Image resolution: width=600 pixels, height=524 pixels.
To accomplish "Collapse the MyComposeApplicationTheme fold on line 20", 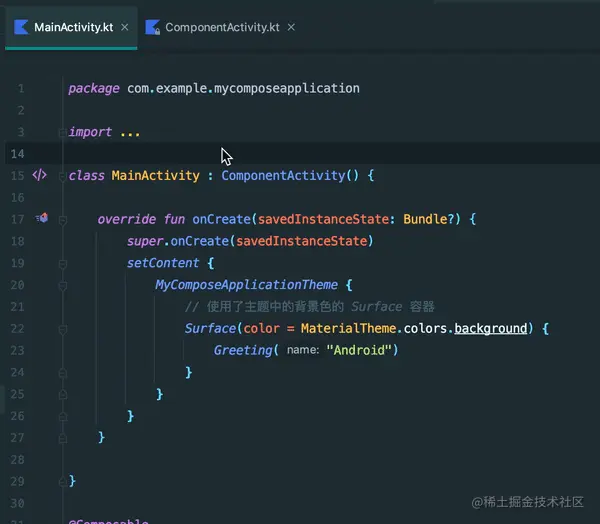I will [x=62, y=286].
